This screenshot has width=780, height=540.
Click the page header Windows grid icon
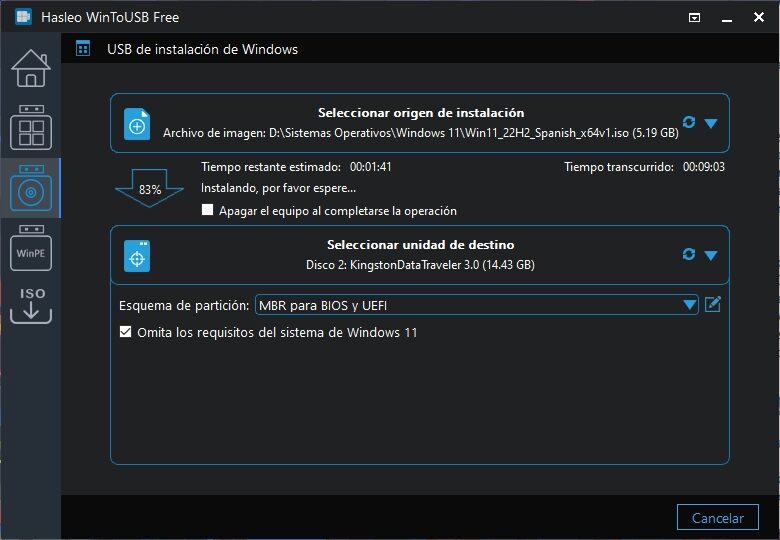coord(83,49)
